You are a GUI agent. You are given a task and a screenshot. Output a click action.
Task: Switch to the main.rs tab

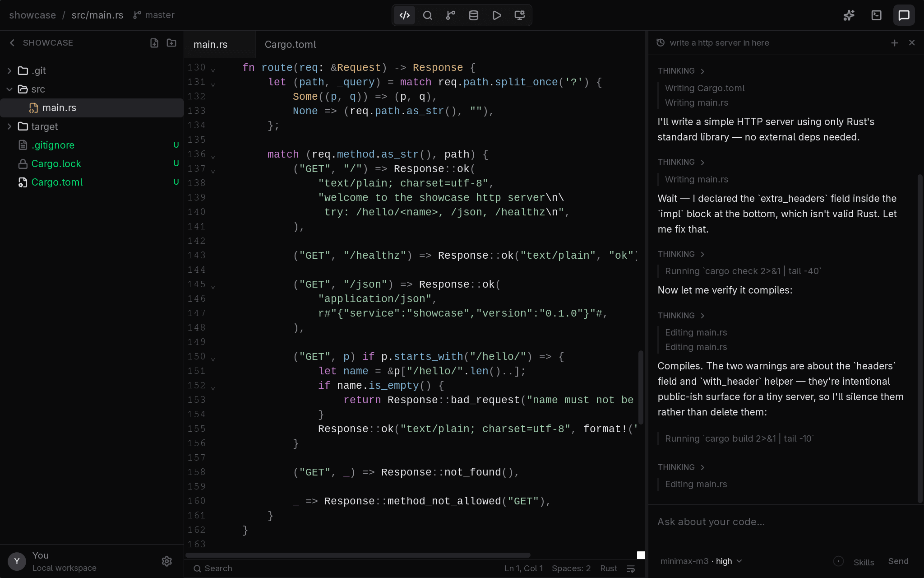pos(220,44)
